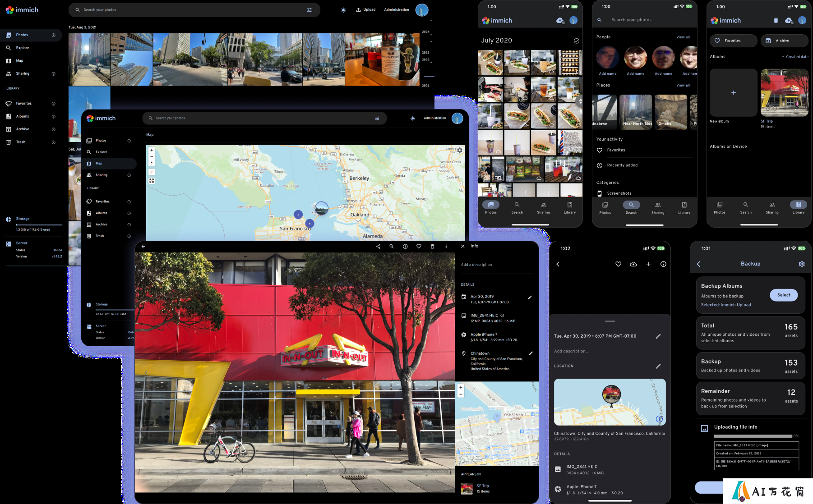
Task: Toggle theme sun icon in top web header
Action: click(x=343, y=10)
